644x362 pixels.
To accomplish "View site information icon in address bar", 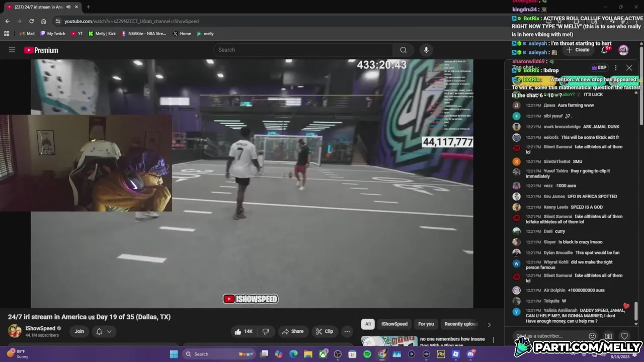I will (58, 21).
